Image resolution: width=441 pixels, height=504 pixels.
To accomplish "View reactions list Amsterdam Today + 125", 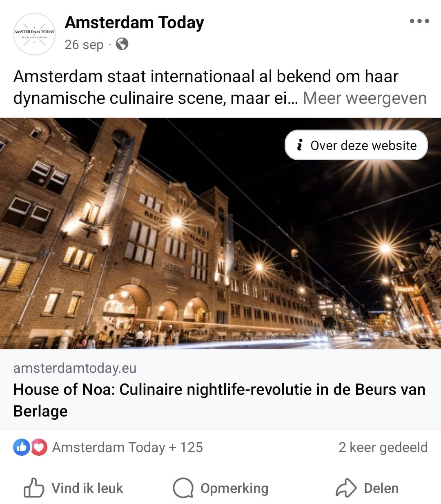I will (x=127, y=447).
